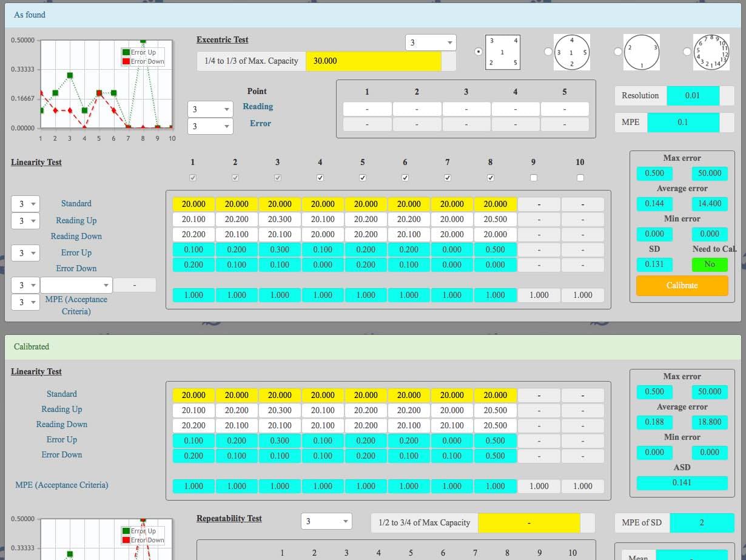The height and width of the screenshot is (560, 746).
Task: Click the As found error chart
Action: [106, 84]
